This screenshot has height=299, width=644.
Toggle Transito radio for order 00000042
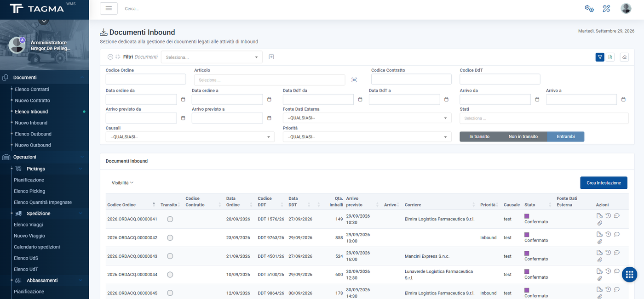click(170, 237)
